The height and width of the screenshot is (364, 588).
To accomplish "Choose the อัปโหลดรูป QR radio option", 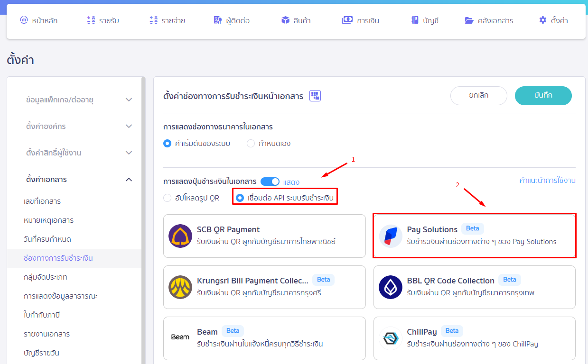I will (x=167, y=198).
